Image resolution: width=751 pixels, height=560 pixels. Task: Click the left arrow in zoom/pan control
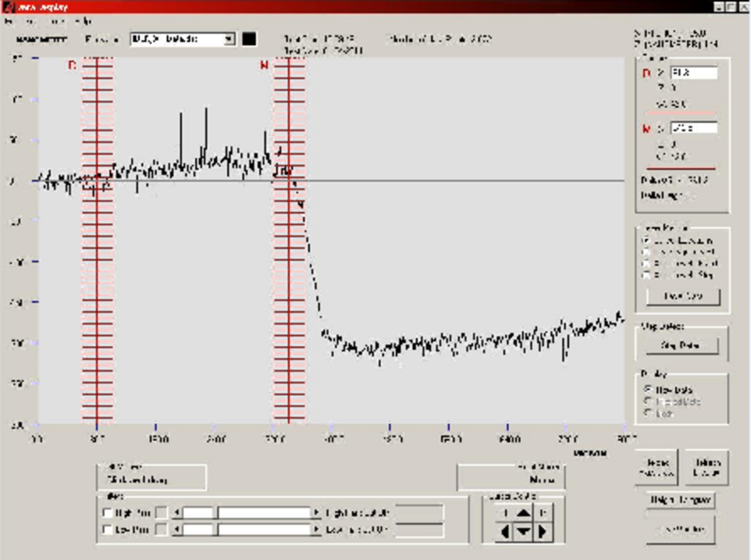(x=505, y=533)
